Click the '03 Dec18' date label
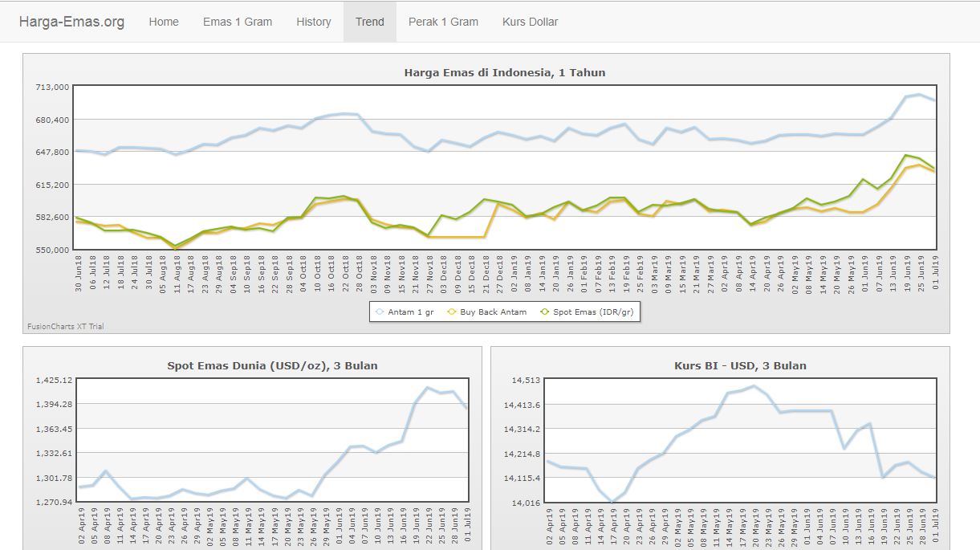The width and height of the screenshot is (980, 550). click(446, 273)
